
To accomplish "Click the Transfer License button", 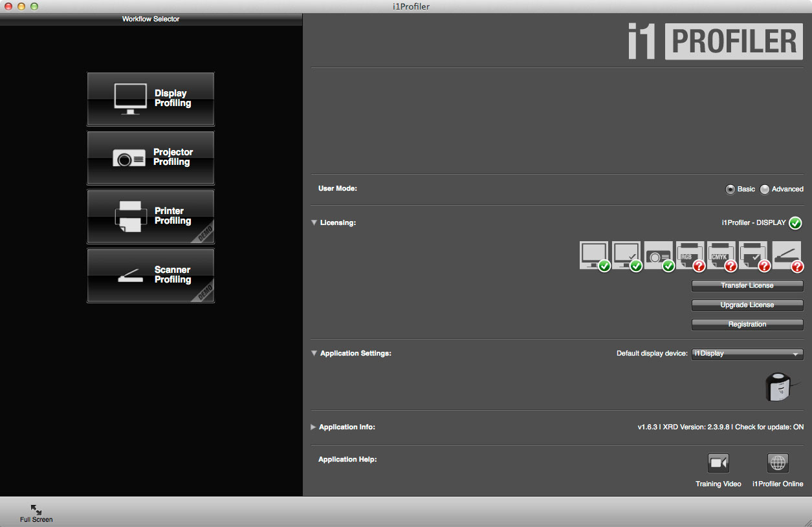I will click(747, 285).
